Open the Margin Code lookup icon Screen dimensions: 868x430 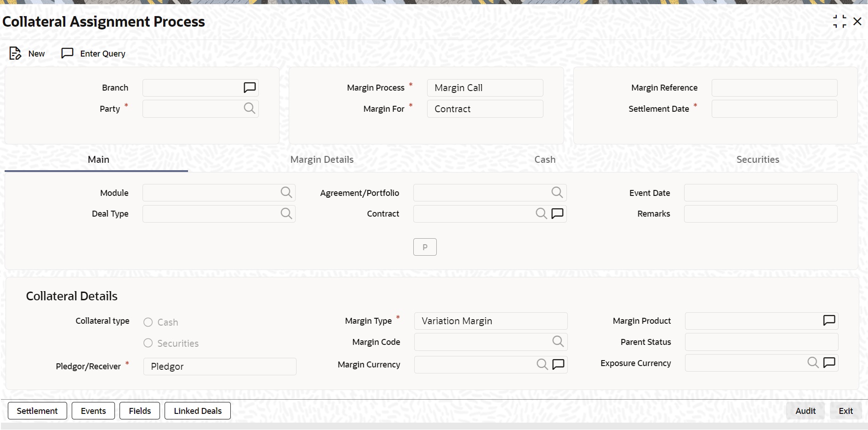tap(558, 342)
